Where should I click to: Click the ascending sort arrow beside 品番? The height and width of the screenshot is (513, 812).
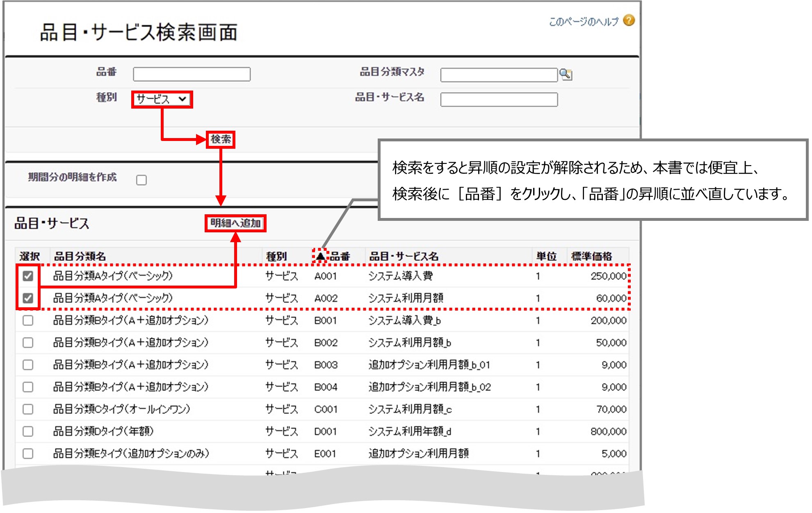coord(320,256)
